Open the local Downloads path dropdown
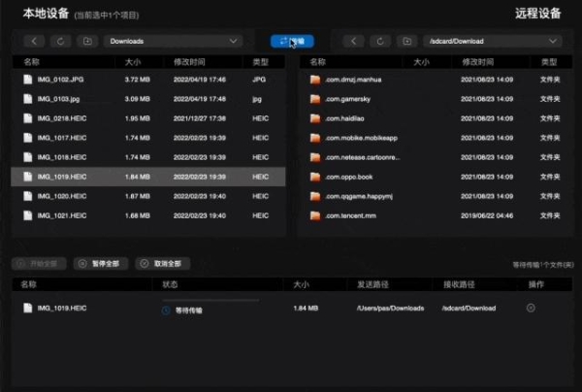 (174, 41)
